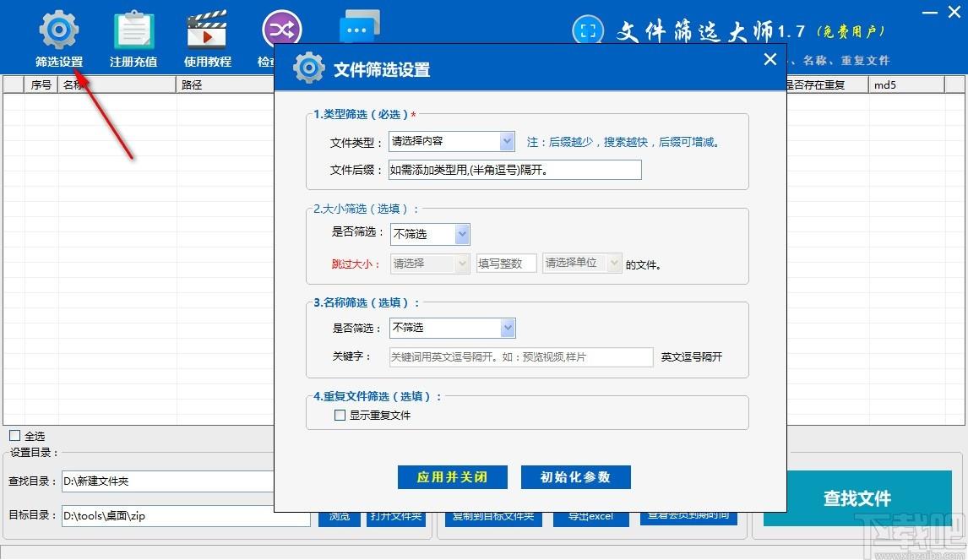Screen dimensions: 968x560
Task: Click the 浏览 button beside 目标目录
Action: point(340,518)
